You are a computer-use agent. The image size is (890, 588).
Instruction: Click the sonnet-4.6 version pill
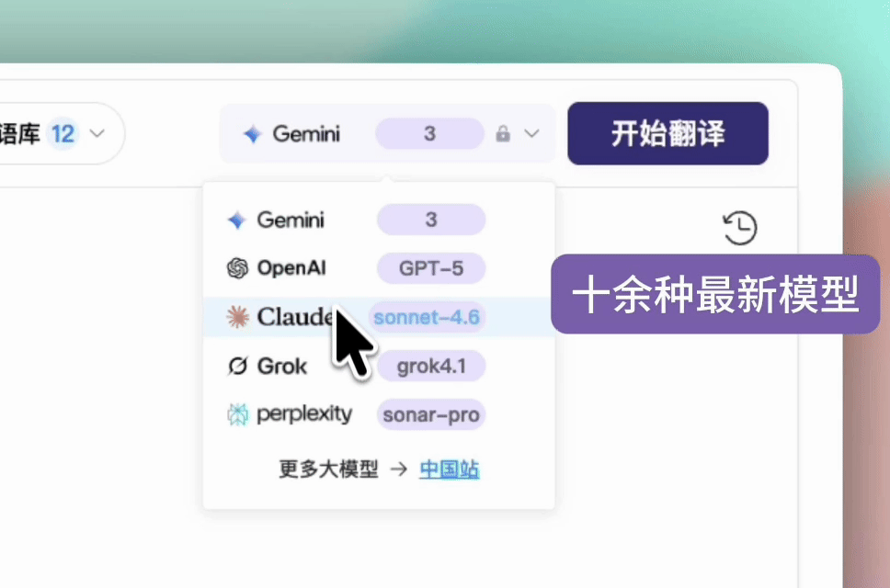pyautogui.click(x=427, y=317)
